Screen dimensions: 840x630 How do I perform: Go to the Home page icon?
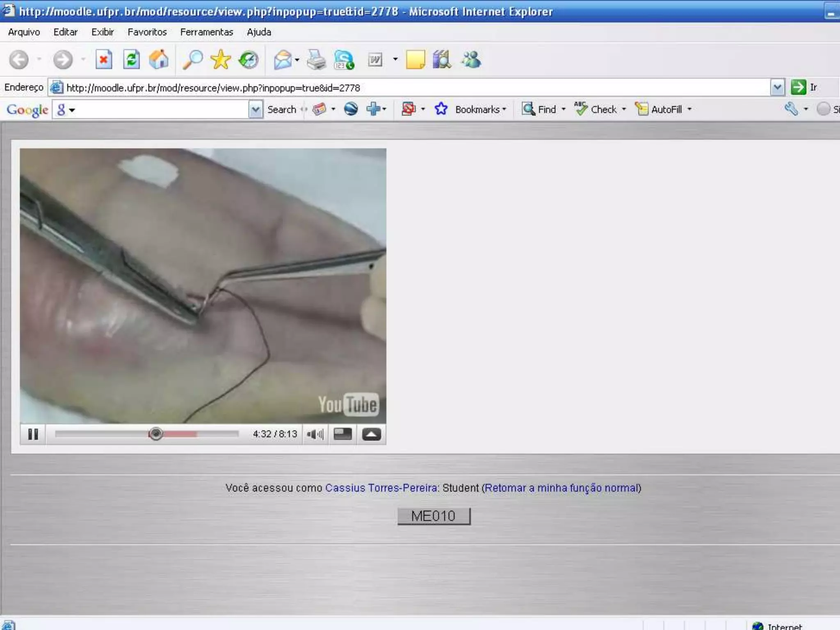click(x=159, y=60)
